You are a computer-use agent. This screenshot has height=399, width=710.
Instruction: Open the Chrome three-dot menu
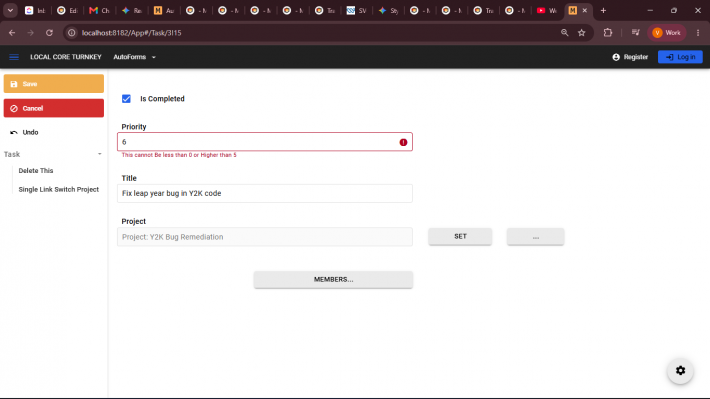pyautogui.click(x=698, y=33)
